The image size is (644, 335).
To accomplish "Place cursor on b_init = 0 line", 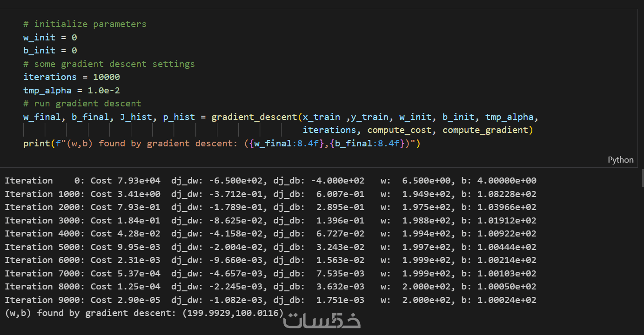I will point(50,50).
